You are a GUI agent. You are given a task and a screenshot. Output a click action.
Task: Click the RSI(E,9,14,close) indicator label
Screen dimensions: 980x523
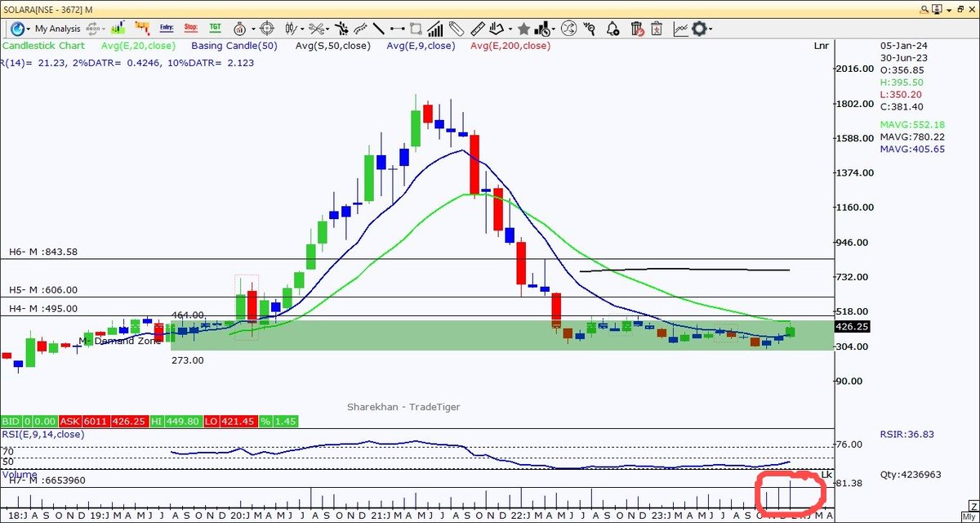tap(42, 434)
